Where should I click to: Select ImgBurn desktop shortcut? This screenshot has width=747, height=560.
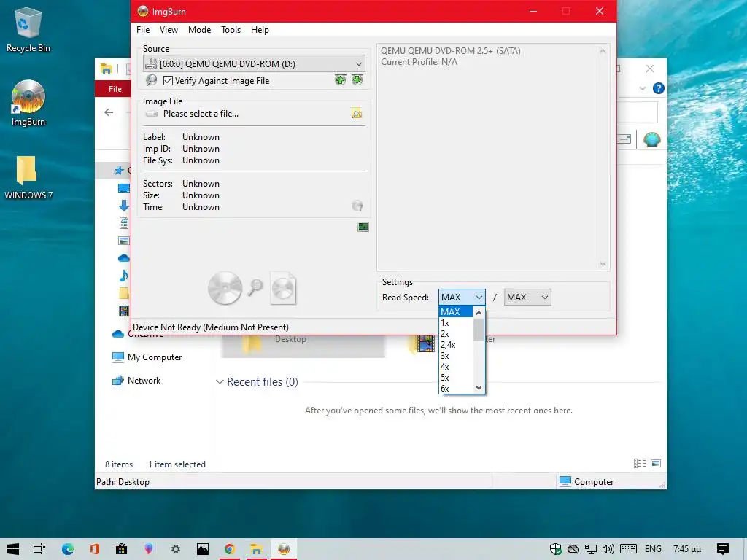[28, 103]
